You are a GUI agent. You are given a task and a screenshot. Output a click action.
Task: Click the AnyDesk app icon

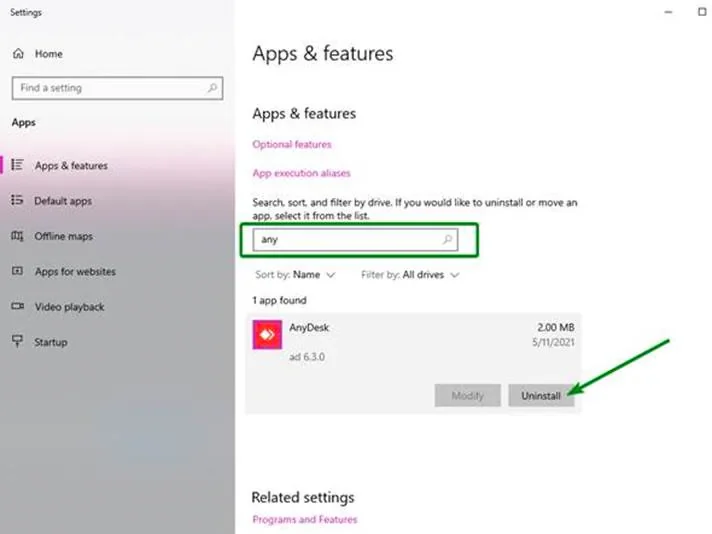pyautogui.click(x=267, y=336)
